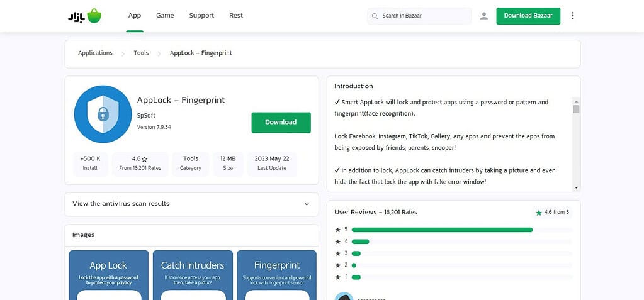The width and height of the screenshot is (644, 300).
Task: Click breadcrumb chevron after Applications
Action: [x=123, y=53]
